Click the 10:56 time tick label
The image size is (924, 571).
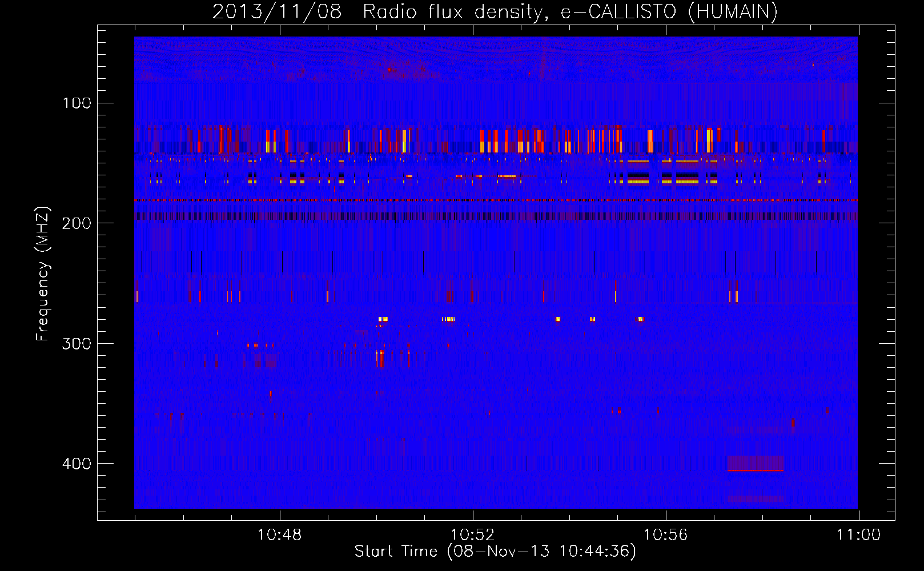666,535
